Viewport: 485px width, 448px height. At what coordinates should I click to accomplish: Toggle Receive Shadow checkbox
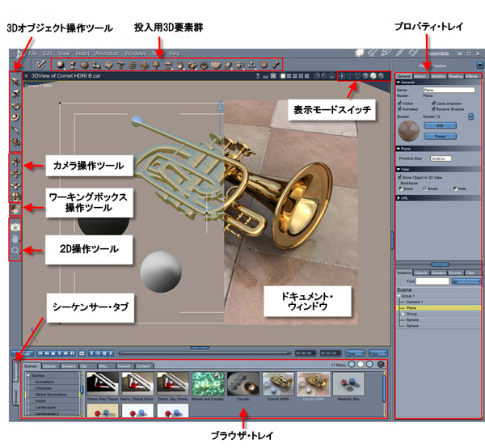[x=433, y=108]
